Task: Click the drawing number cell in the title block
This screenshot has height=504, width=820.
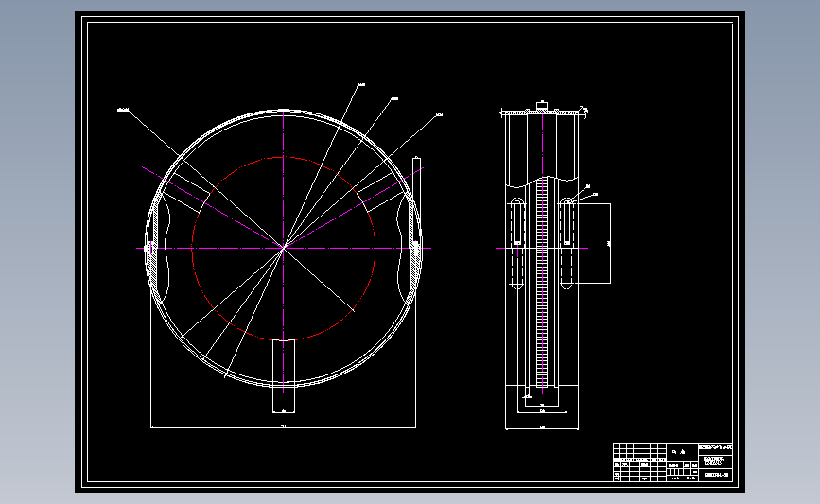Action: [715, 476]
